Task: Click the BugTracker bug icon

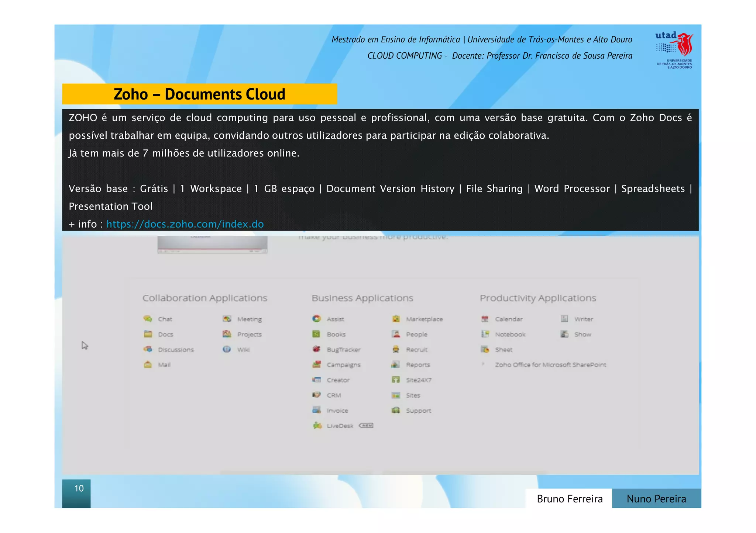Action: coord(316,349)
